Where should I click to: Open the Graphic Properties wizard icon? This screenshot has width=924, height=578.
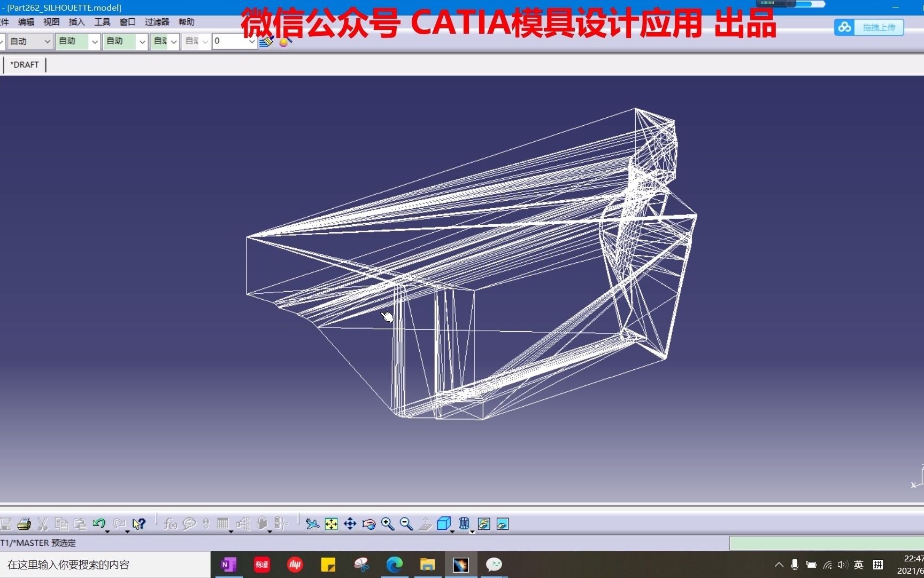coord(285,41)
